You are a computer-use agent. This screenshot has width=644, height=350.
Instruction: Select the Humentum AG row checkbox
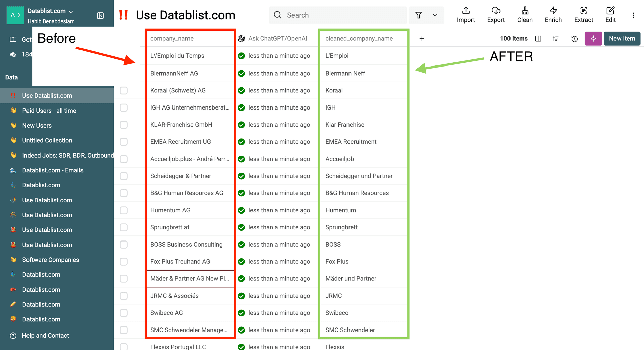tap(124, 210)
